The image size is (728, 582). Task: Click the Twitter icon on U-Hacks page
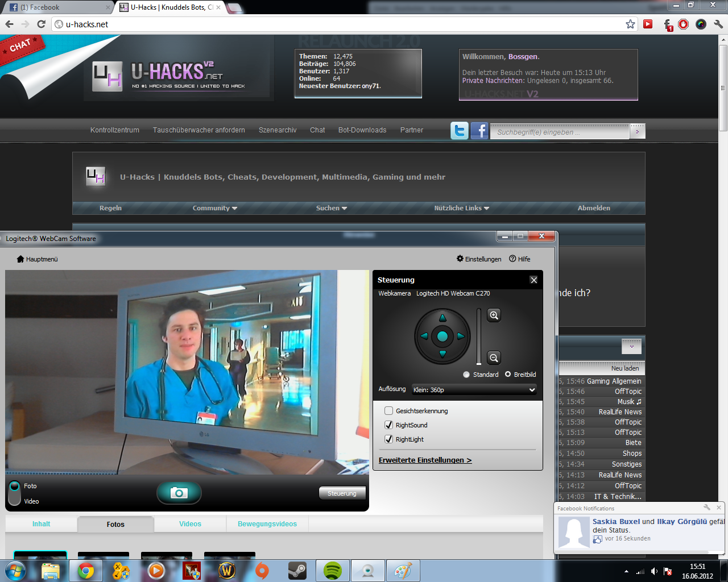coord(460,131)
